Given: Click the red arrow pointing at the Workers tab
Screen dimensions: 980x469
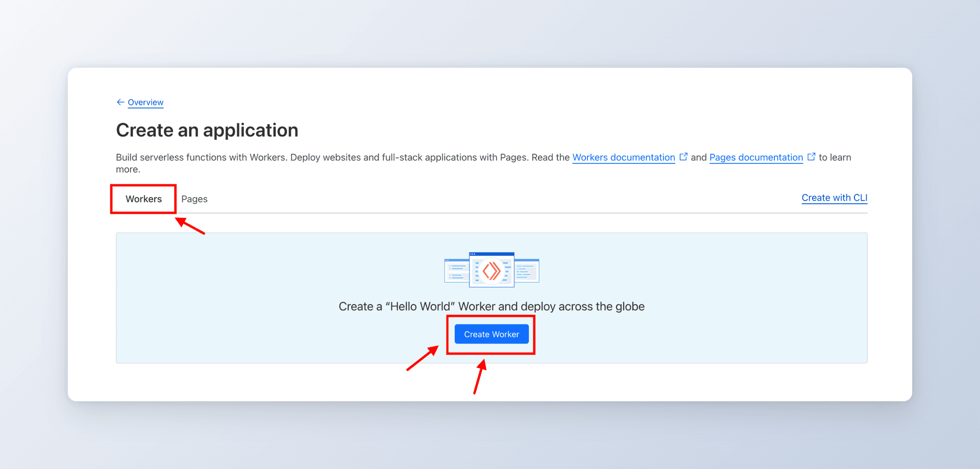Looking at the screenshot, I should (x=190, y=226).
